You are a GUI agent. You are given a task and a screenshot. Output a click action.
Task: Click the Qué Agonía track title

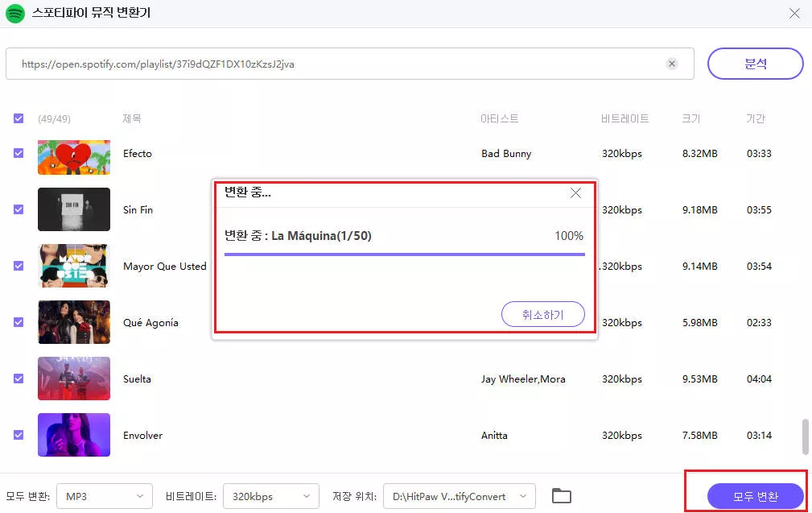pos(150,322)
